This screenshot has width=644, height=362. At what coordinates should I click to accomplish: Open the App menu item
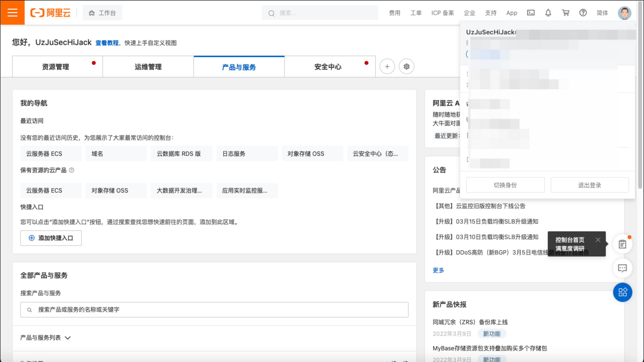click(512, 13)
